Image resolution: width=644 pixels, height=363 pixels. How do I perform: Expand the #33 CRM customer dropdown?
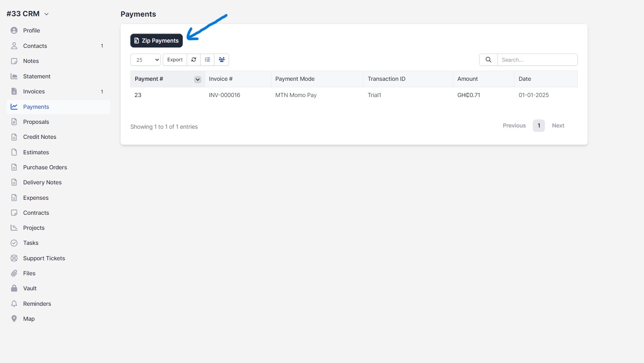[46, 14]
